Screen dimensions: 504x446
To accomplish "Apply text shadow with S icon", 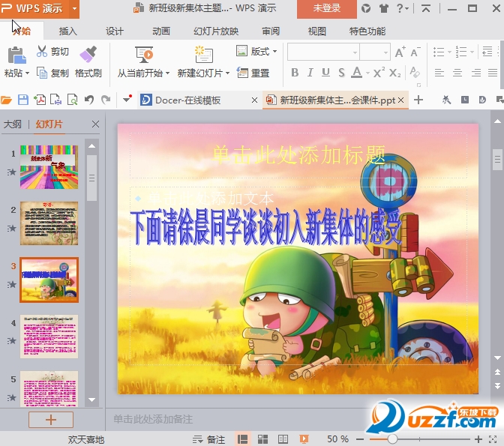I will tap(341, 73).
